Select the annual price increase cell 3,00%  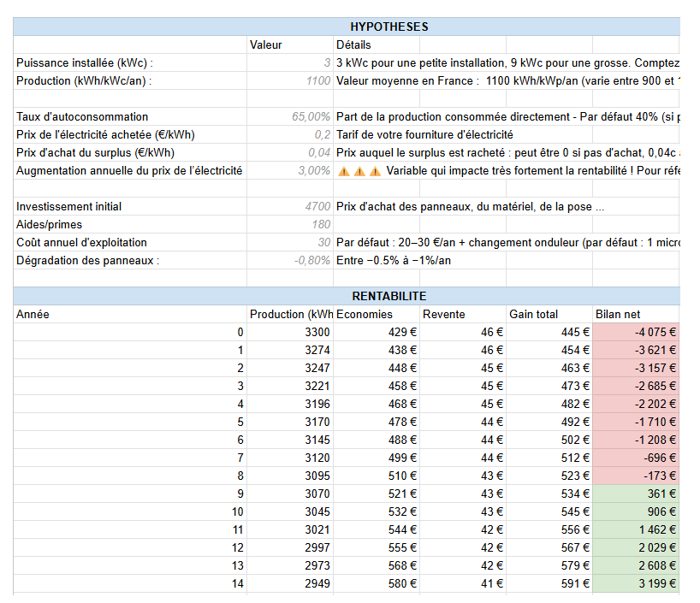tap(290, 170)
